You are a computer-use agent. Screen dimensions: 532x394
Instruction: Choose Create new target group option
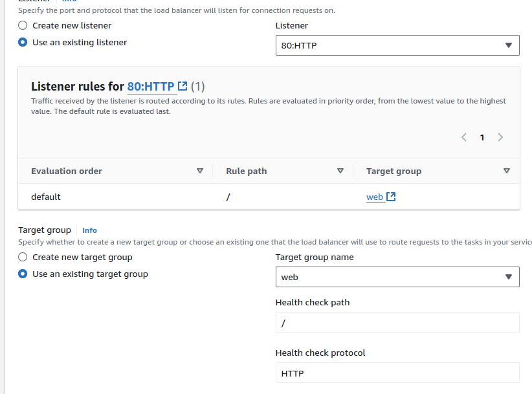point(23,257)
